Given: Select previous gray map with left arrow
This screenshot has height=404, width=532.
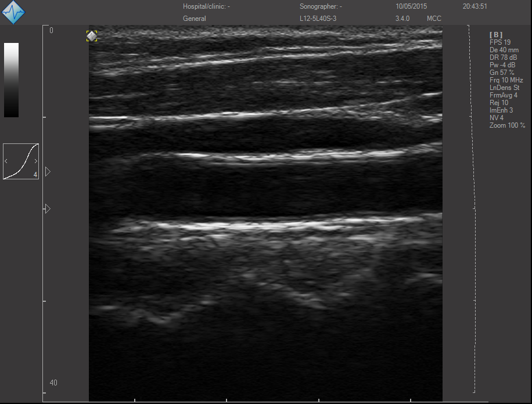Looking at the screenshot, I should click(6, 161).
